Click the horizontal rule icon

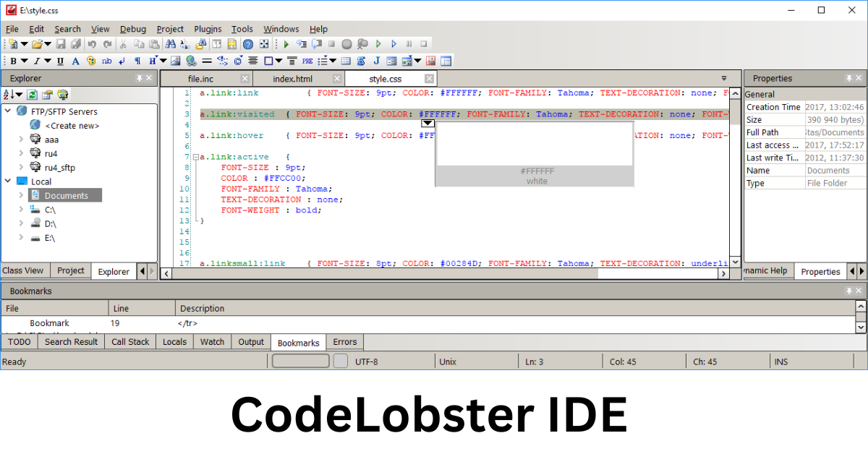207,61
